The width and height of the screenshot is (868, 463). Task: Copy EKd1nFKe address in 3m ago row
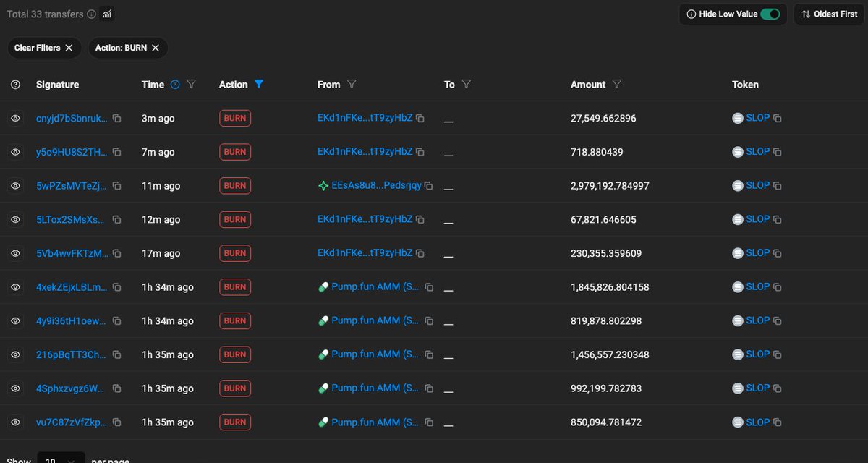point(420,118)
